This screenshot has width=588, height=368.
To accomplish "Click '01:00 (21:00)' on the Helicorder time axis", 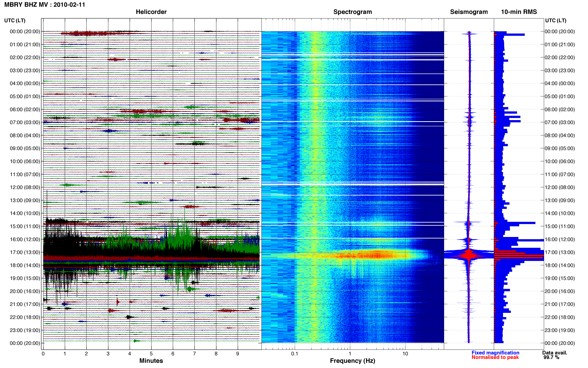I will [x=25, y=45].
